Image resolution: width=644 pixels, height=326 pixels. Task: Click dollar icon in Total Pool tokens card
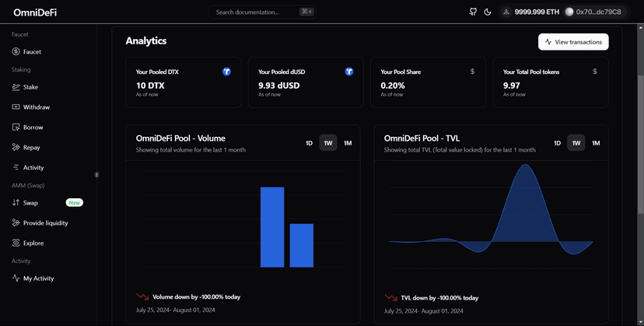pos(595,72)
